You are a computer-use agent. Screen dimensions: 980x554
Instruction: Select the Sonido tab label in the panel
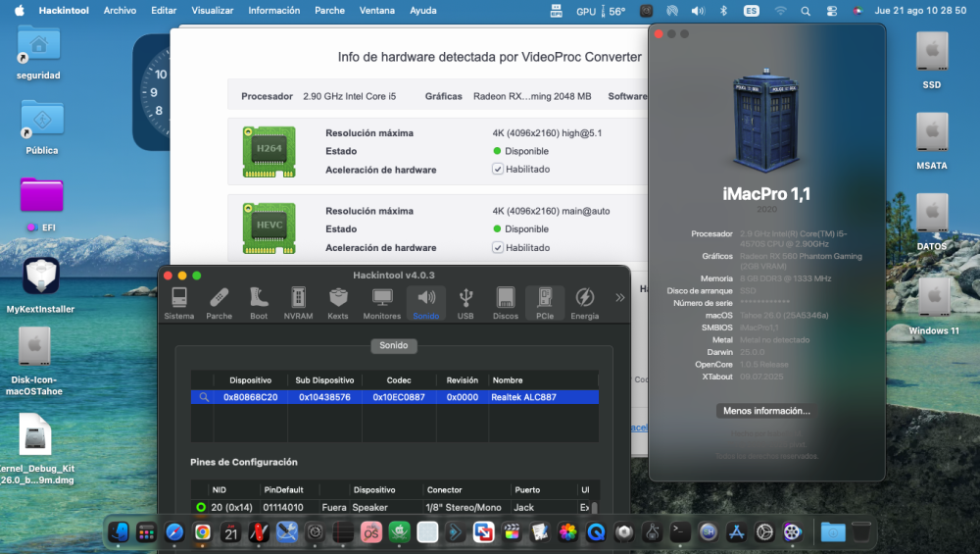(394, 345)
